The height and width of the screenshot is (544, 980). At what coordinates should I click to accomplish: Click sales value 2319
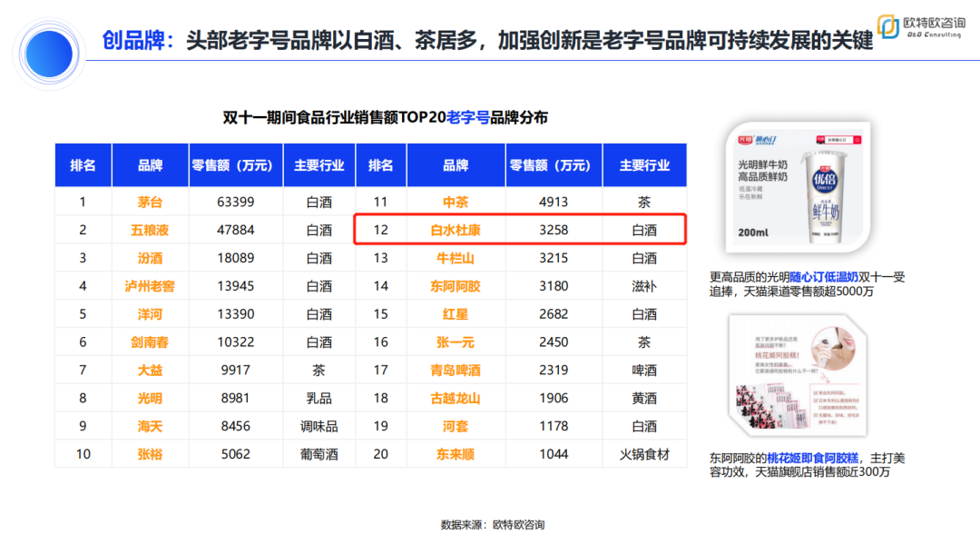(x=554, y=371)
